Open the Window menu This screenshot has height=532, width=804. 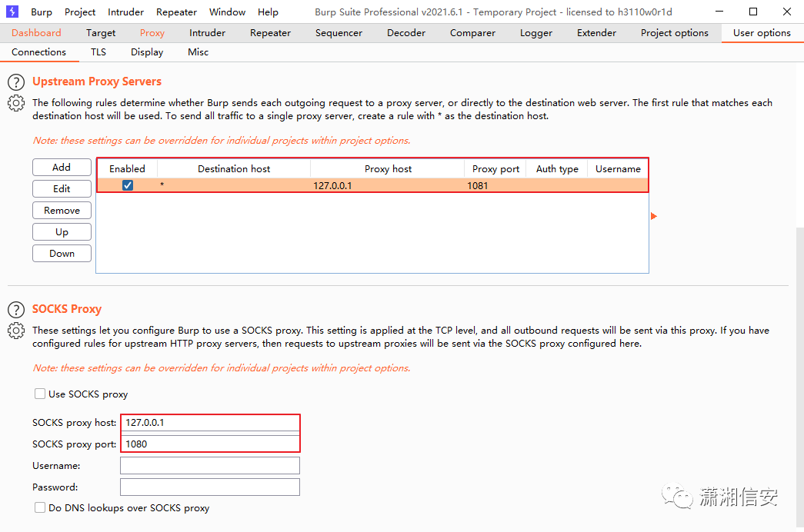227,12
